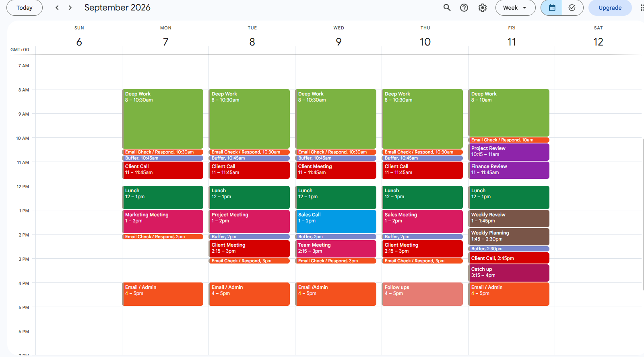Open Monday's Lunch event
Viewport: 644px width, 357px height.
pos(163,197)
